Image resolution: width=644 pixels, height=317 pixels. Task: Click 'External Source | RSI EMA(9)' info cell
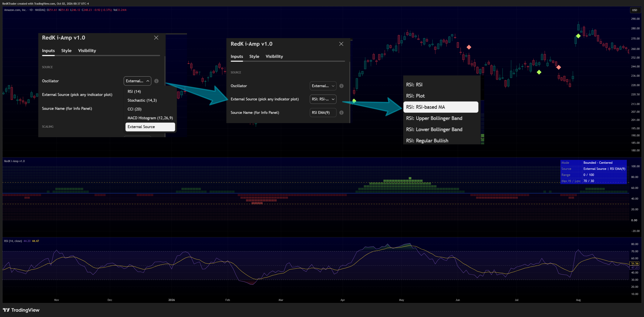604,169
